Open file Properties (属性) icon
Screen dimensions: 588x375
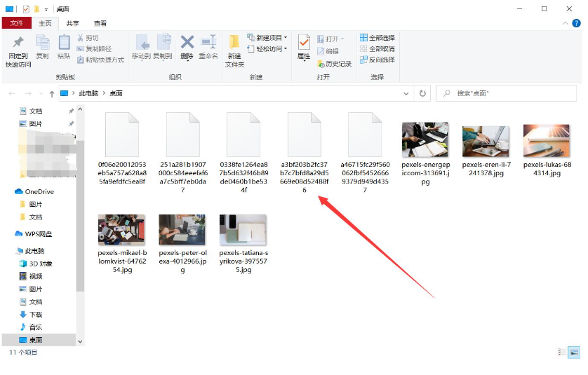304,47
